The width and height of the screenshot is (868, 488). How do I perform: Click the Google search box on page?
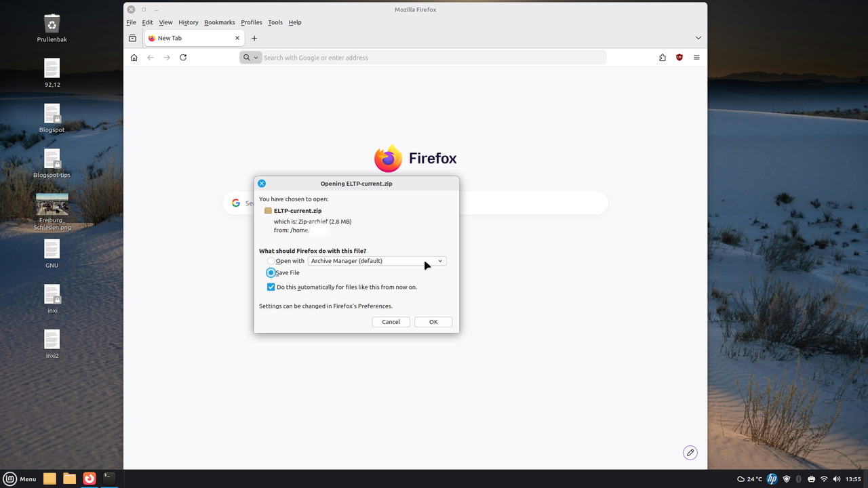pos(415,203)
